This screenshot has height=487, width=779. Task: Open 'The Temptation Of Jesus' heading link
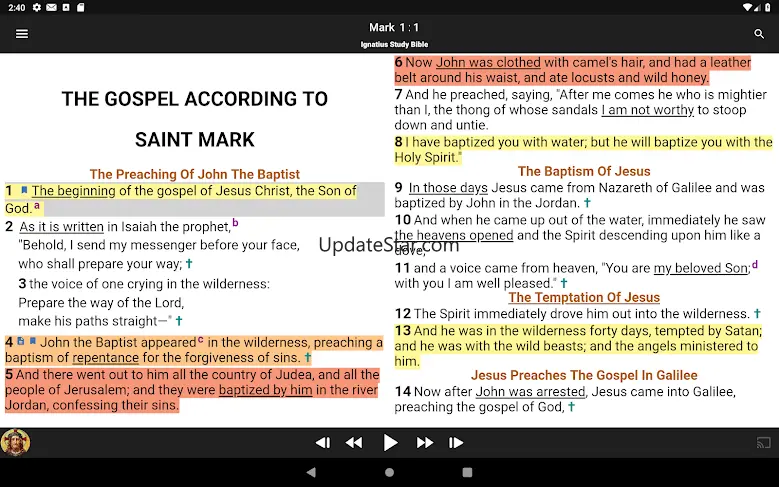pos(584,297)
